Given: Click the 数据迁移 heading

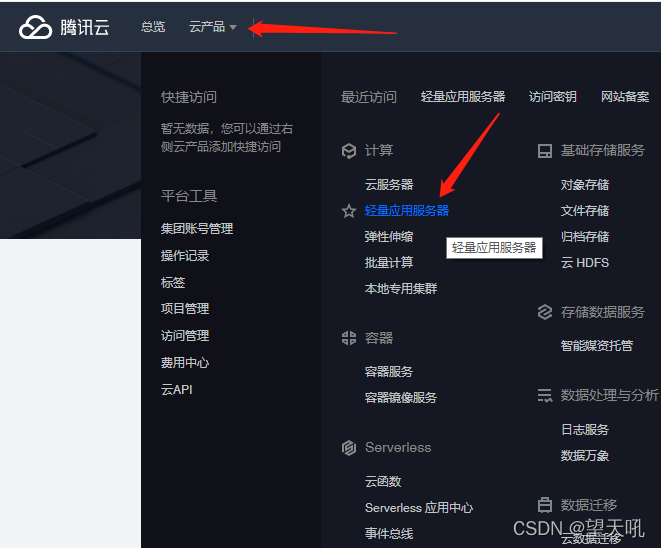Looking at the screenshot, I should coord(588,505).
